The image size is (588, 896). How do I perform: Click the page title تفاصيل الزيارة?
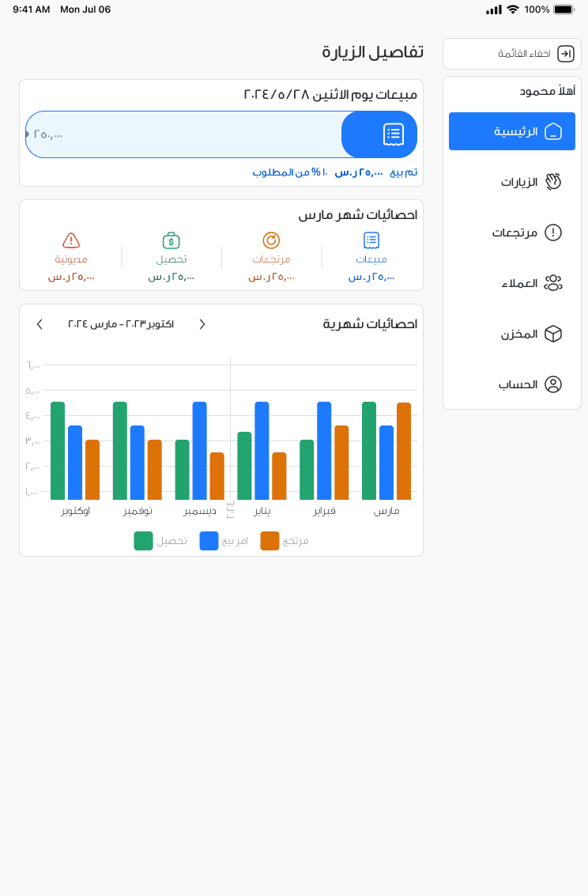coord(373,52)
